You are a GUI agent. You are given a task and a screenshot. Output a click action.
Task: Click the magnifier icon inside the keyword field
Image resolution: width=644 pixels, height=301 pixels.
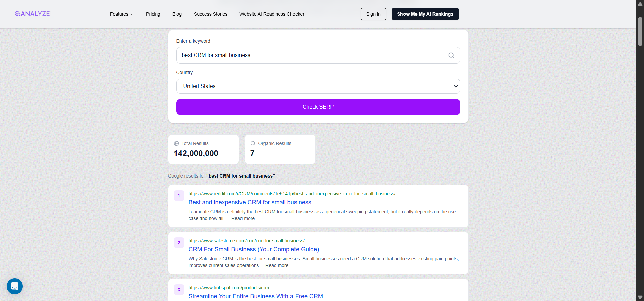pos(451,55)
